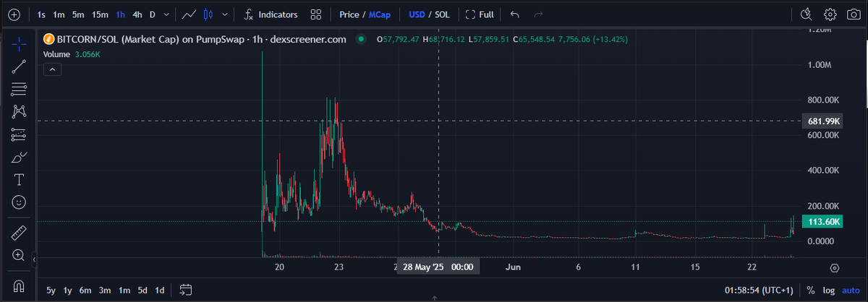This screenshot has width=868, height=302.
Task: Switch to 5m timeframe in top toolbar
Action: pos(78,14)
